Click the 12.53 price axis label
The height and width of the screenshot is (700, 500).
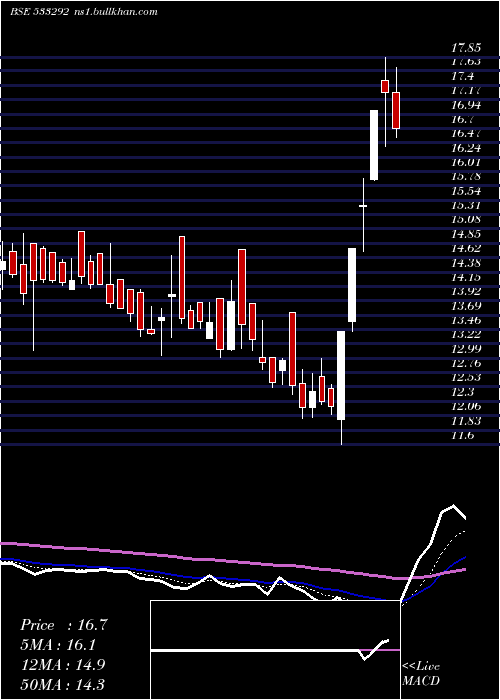(x=466, y=378)
